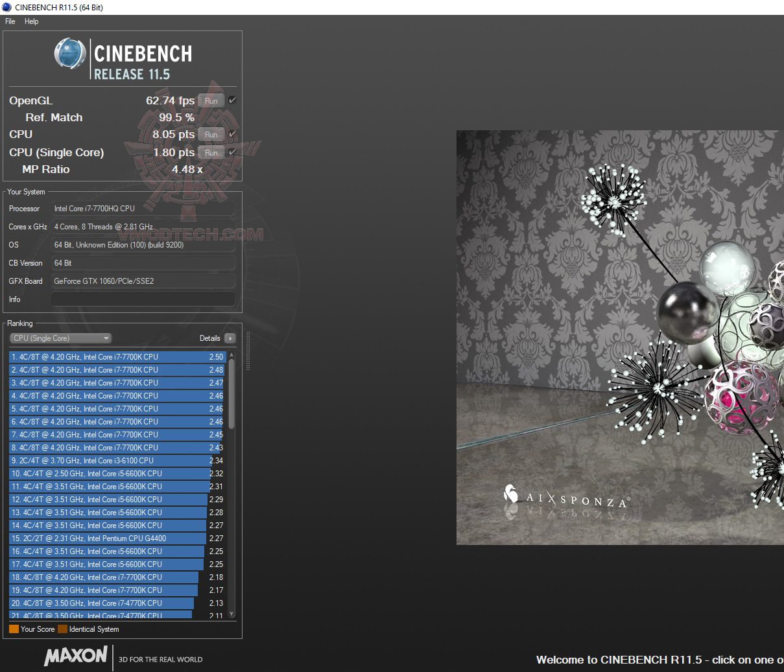
Task: Toggle the CPU test checkbox
Action: [x=232, y=134]
